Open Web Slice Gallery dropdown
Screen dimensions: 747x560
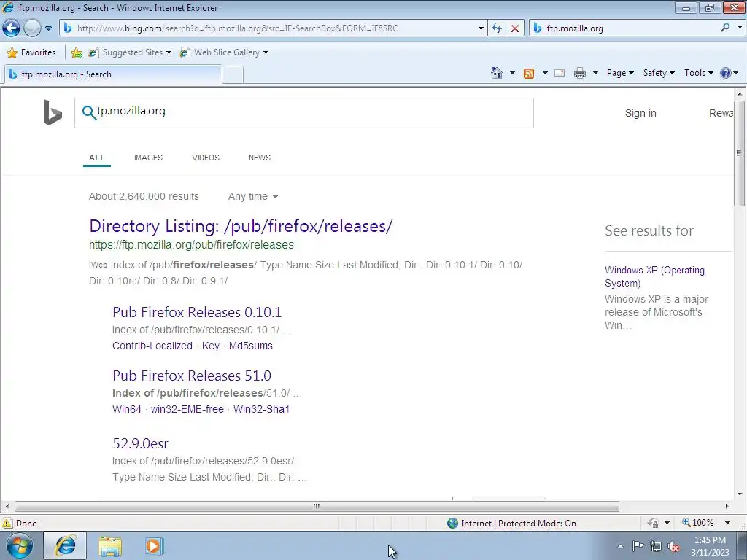(224, 52)
